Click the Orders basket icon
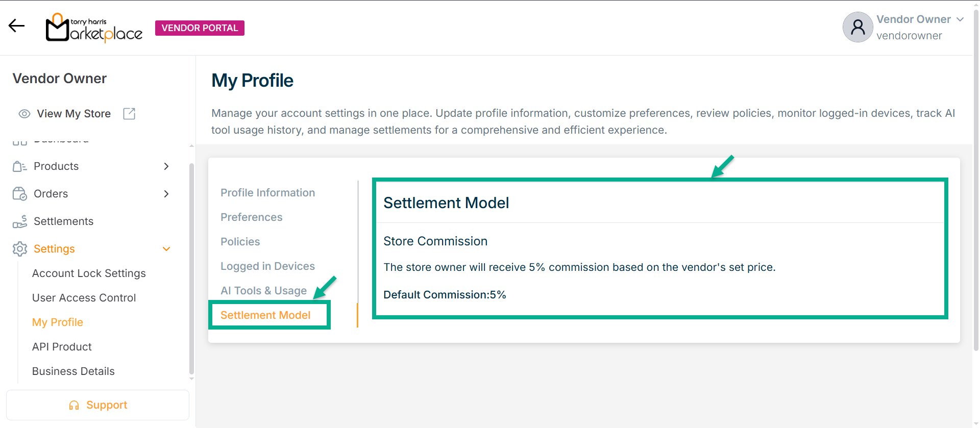The image size is (980, 428). 19,194
